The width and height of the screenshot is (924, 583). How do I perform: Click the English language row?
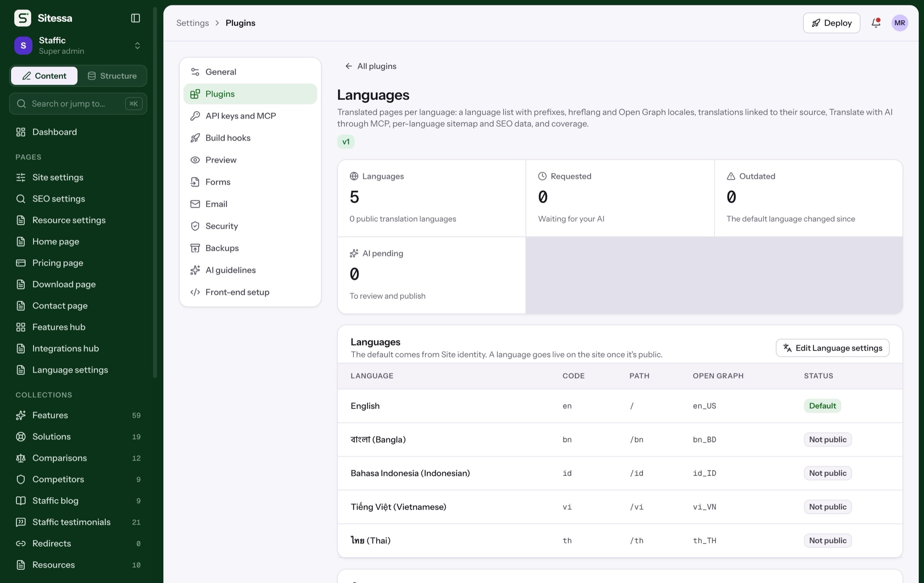click(620, 406)
